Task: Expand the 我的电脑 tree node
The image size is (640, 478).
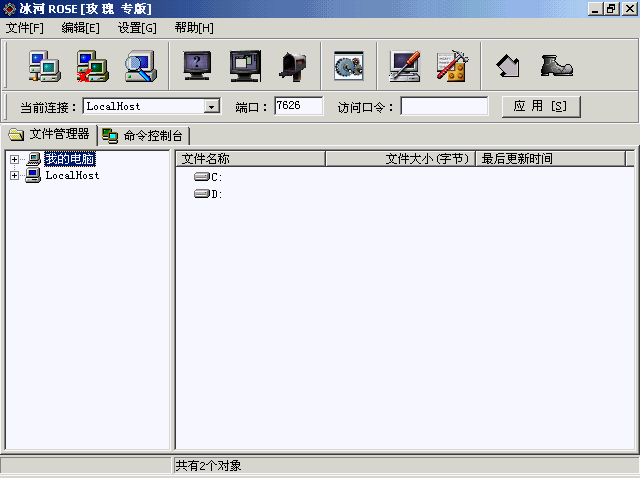Action: [x=14, y=159]
